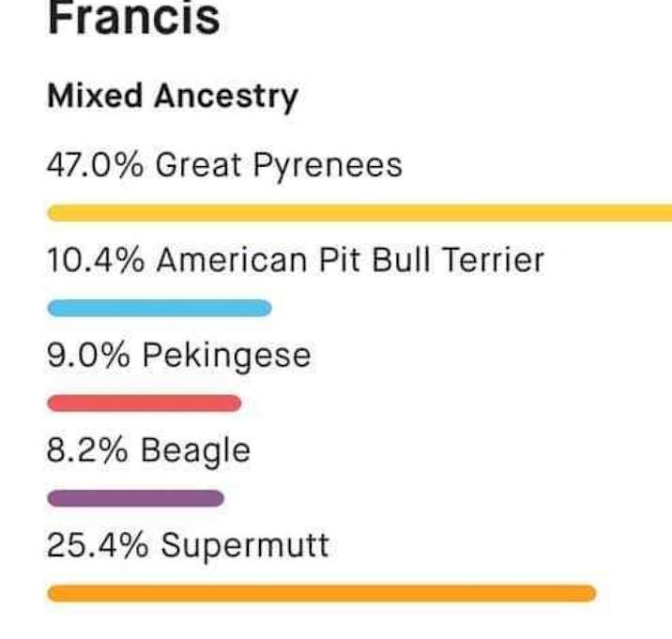This screenshot has width=672, height=639.
Task: Click the purple Beagle percentage bar
Action: pyautogui.click(x=136, y=498)
